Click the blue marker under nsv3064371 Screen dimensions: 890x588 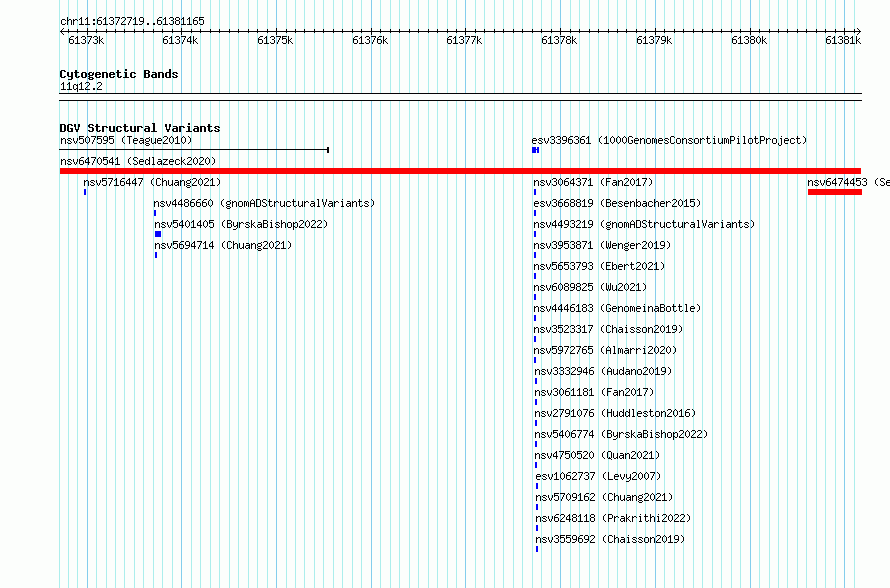pos(535,192)
